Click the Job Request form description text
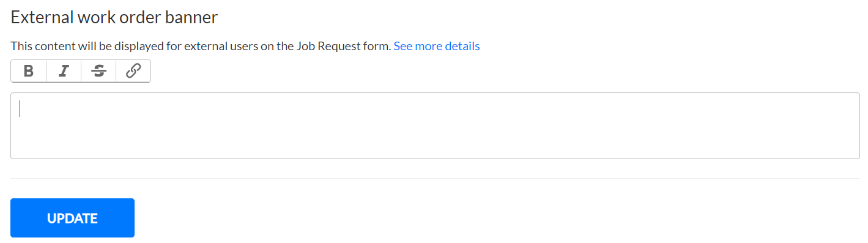Image resolution: width=868 pixels, height=243 pixels. tap(201, 46)
